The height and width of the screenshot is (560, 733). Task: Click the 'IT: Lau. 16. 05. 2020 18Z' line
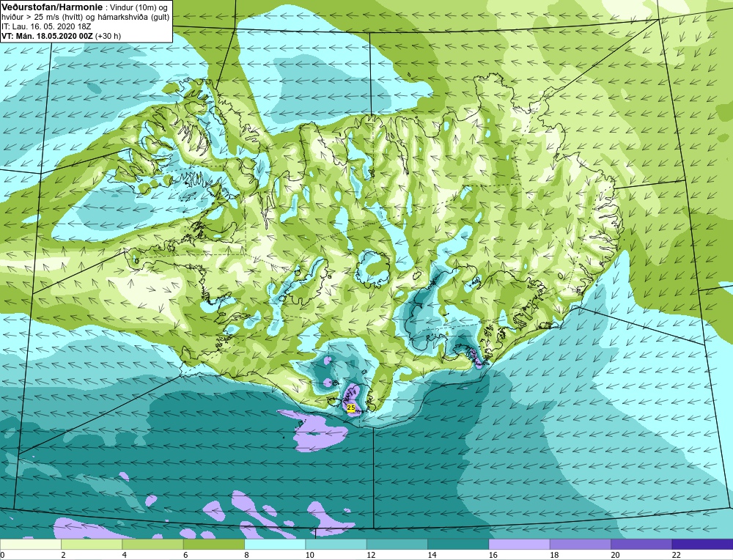(45, 26)
